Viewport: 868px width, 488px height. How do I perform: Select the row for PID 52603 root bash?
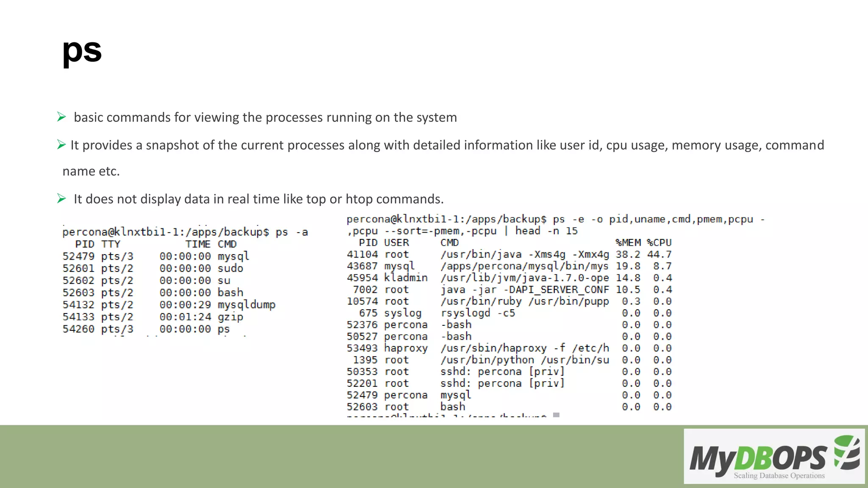click(509, 407)
